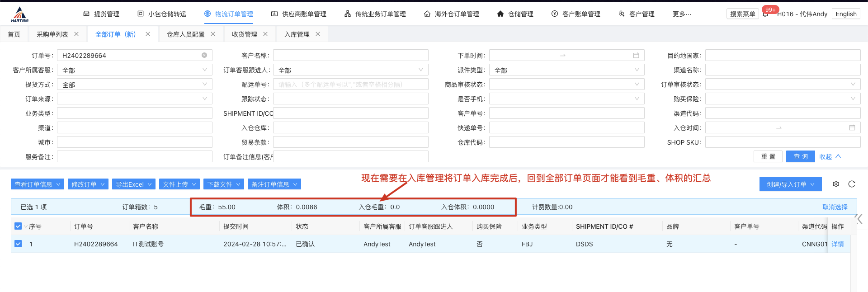The image size is (868, 292).
Task: Expand the 导出Excel dropdown button
Action: click(x=134, y=184)
